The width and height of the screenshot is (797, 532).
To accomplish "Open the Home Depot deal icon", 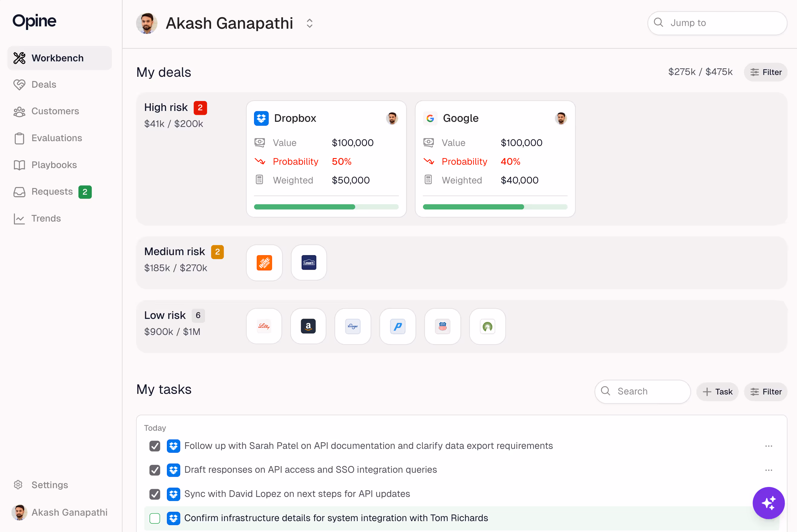I will [x=264, y=263].
